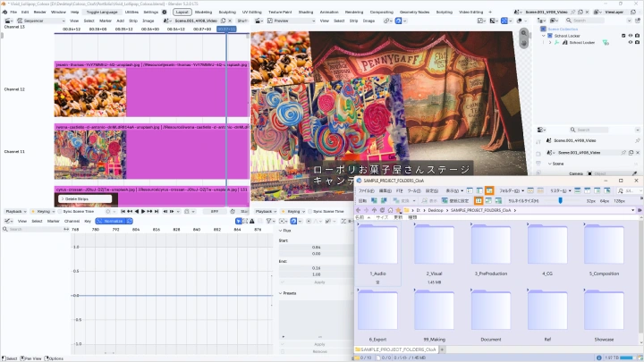The width and height of the screenshot is (644, 362).
Task: Jump to the first frame
Action: click(123, 211)
